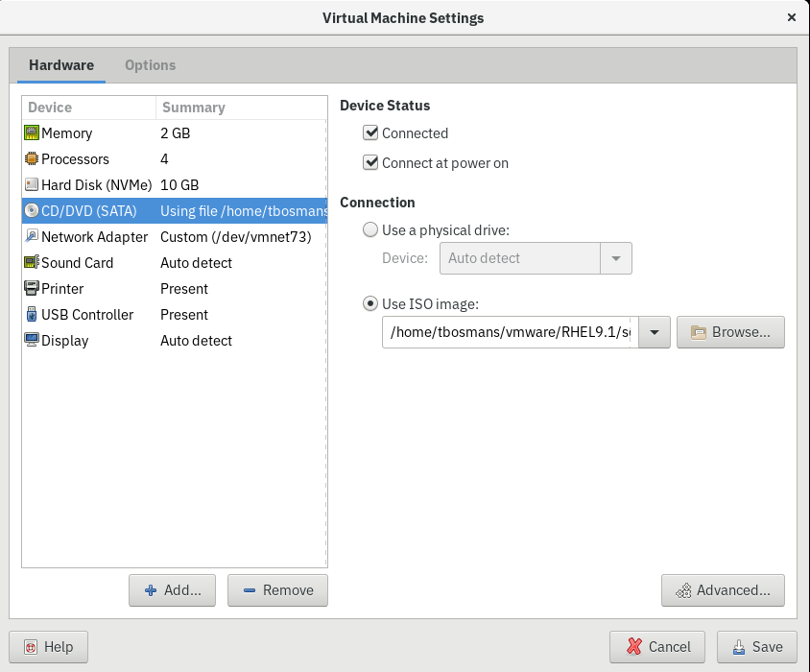The image size is (810, 672).
Task: Open the Hardware tab
Action: [x=61, y=65]
